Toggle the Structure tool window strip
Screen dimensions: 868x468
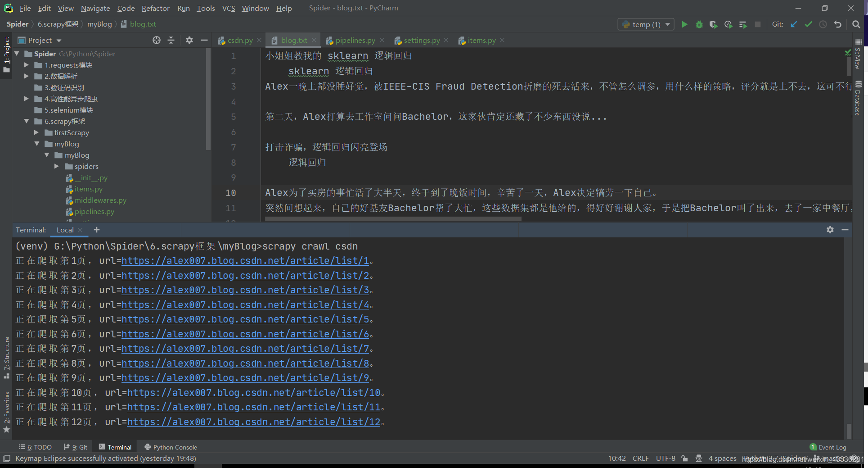tap(6, 358)
